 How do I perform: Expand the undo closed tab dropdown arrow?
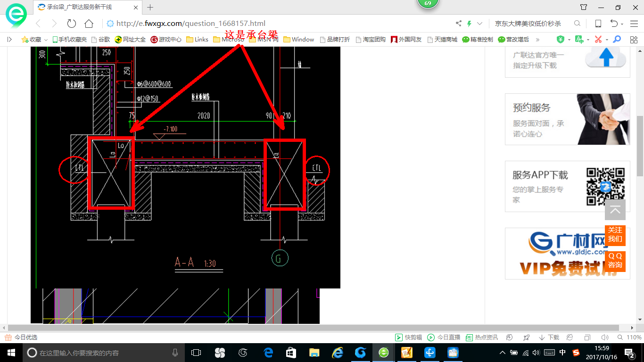point(622,25)
